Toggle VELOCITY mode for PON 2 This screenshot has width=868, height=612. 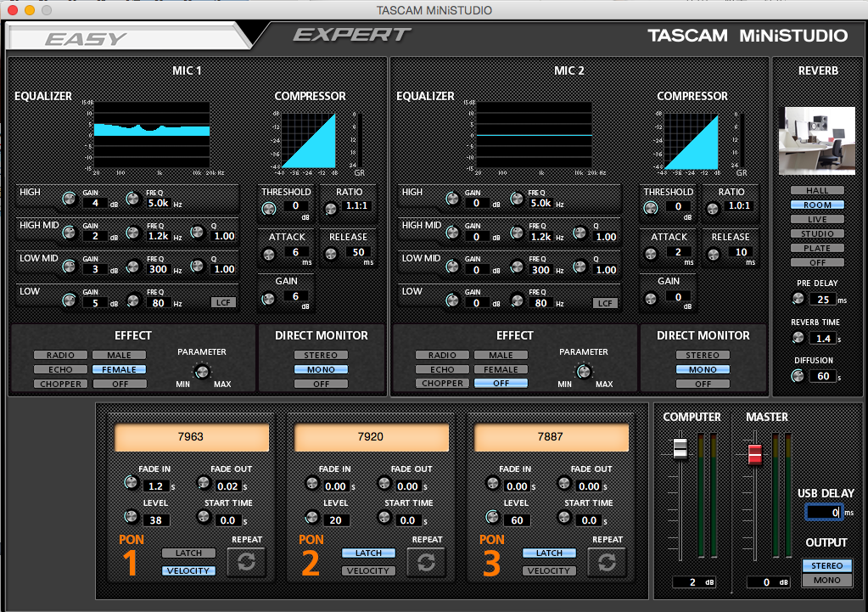point(369,570)
